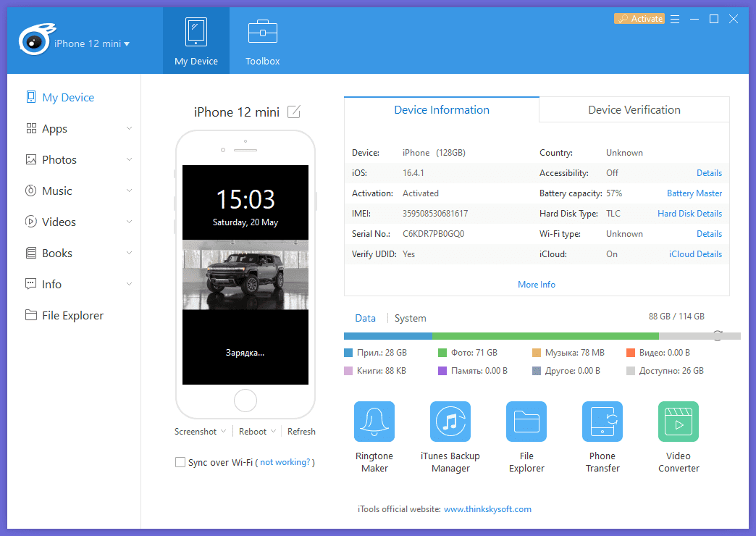Switch to the My Device top tab
Viewport: 756px width, 536px height.
196,41
